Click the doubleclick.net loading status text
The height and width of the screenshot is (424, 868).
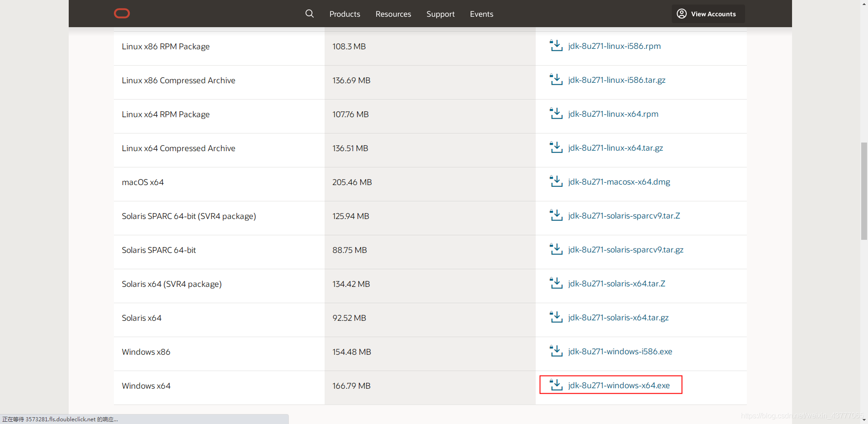point(60,419)
